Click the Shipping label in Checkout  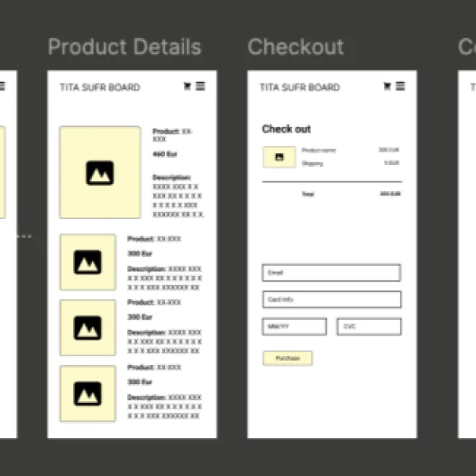(313, 163)
